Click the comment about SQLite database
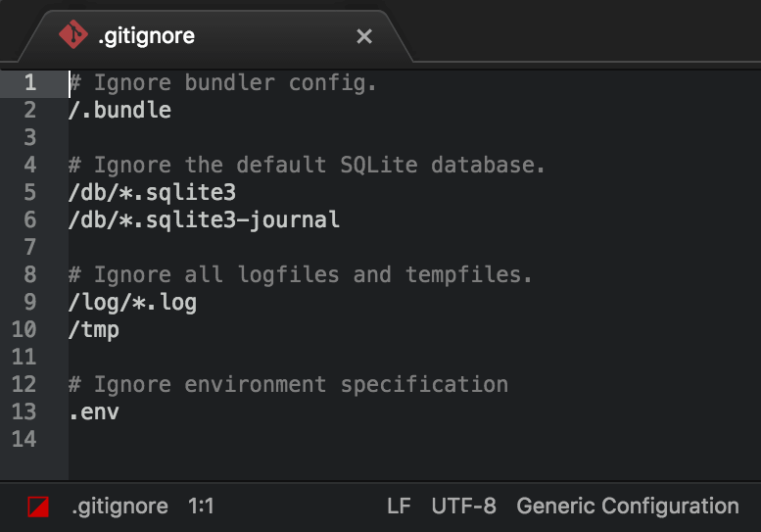This screenshot has width=761, height=532. click(307, 165)
